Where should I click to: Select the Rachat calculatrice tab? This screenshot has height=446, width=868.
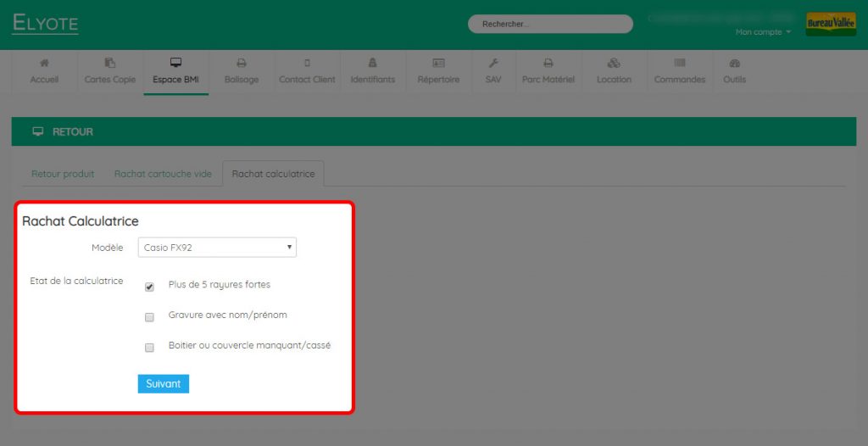coord(273,174)
